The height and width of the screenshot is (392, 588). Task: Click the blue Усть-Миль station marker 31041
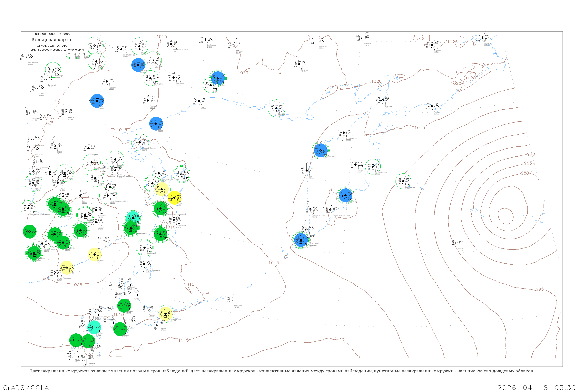click(x=138, y=65)
